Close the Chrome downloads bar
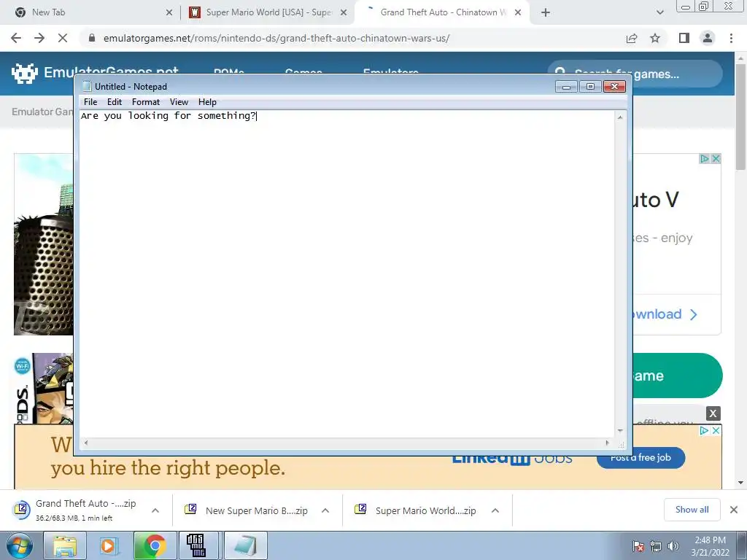Image resolution: width=747 pixels, height=560 pixels. click(734, 510)
